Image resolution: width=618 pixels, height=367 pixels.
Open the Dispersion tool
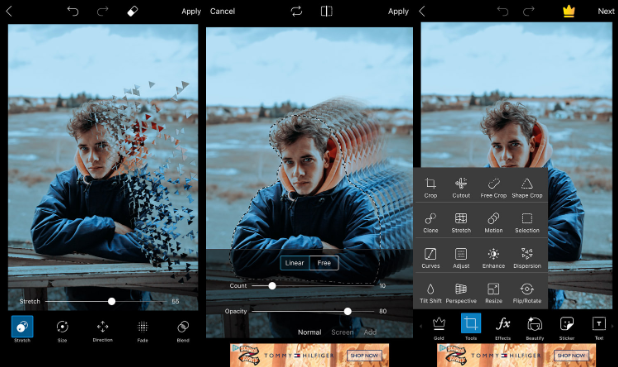[x=527, y=258]
